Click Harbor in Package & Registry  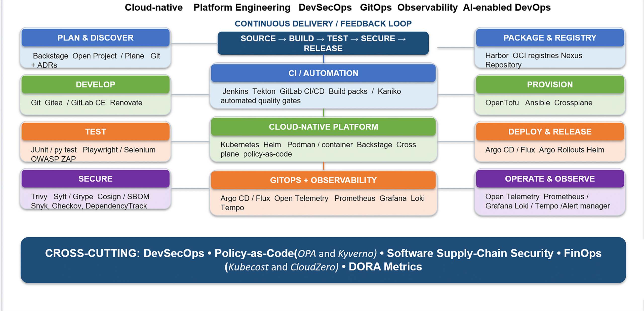pyautogui.click(x=497, y=56)
